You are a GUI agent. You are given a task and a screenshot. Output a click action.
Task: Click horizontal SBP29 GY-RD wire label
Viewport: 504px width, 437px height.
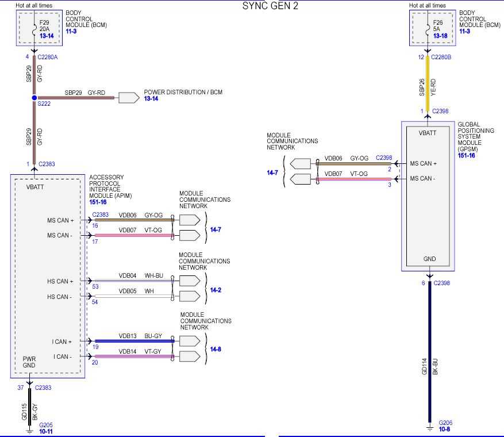[x=85, y=93]
